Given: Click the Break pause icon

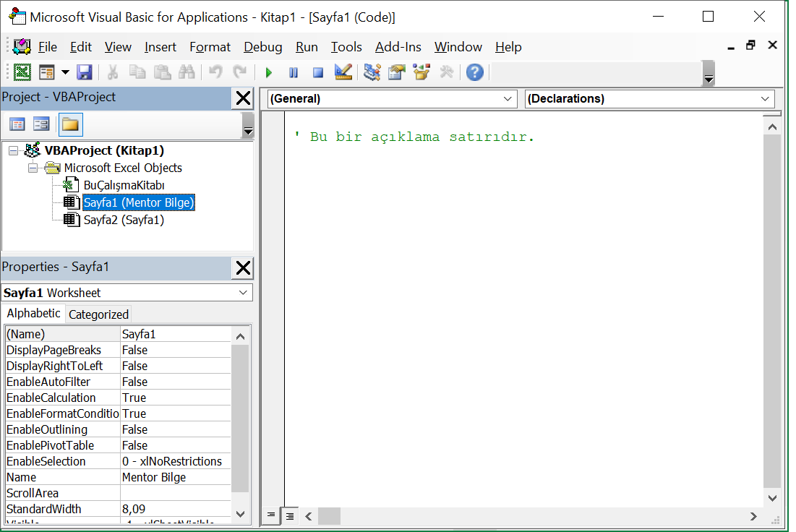Looking at the screenshot, I should tap(294, 72).
